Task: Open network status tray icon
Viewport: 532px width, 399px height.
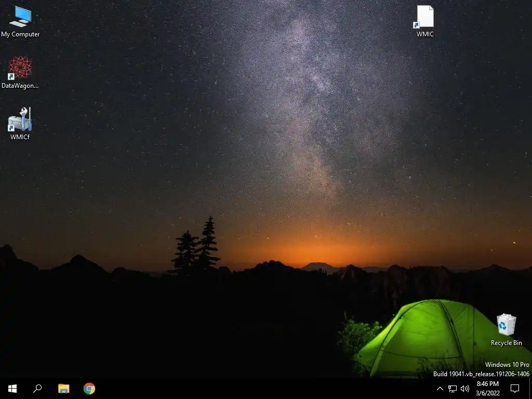Action: click(x=453, y=389)
